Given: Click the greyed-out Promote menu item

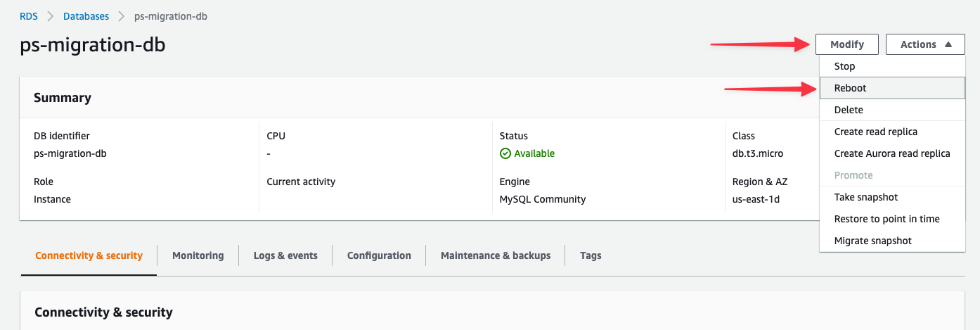Looking at the screenshot, I should point(892,175).
